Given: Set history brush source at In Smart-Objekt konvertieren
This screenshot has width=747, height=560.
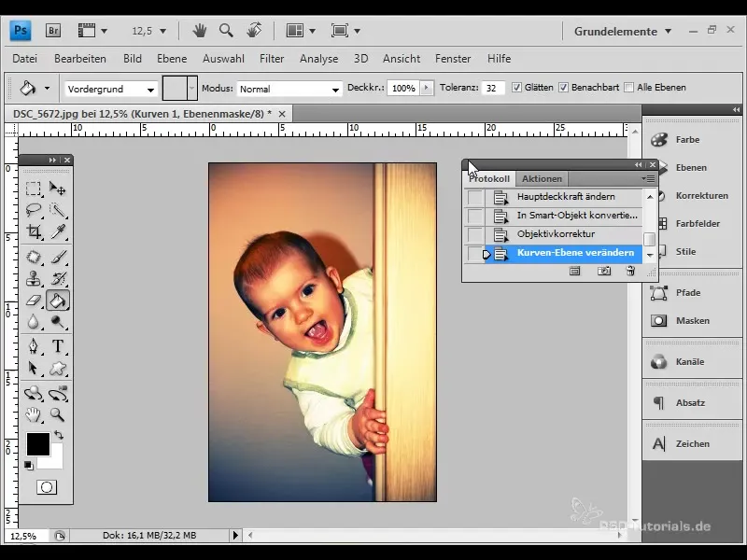Looking at the screenshot, I should [x=475, y=216].
